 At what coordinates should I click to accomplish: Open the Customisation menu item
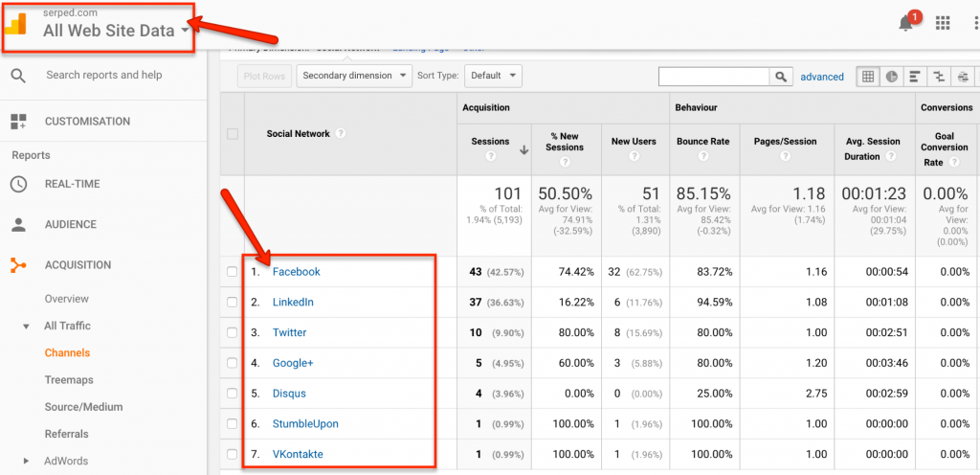point(87,122)
